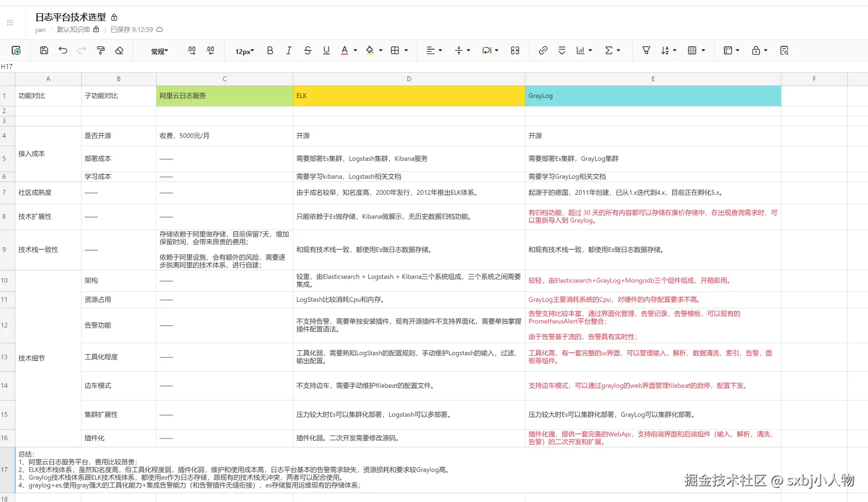Screen dimensions: 868x502
Task: Select column C header
Action: point(224,79)
